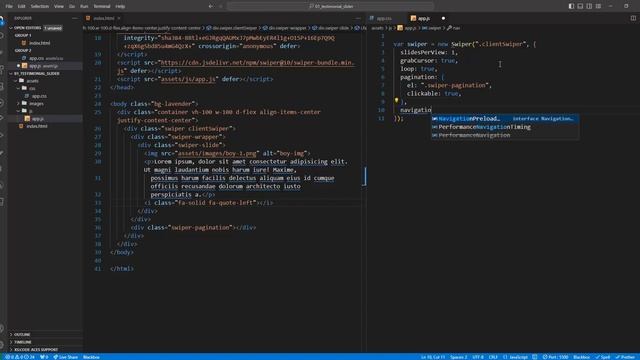640x360 pixels.
Task: Go back with the title bar arrow
Action: point(211,6)
